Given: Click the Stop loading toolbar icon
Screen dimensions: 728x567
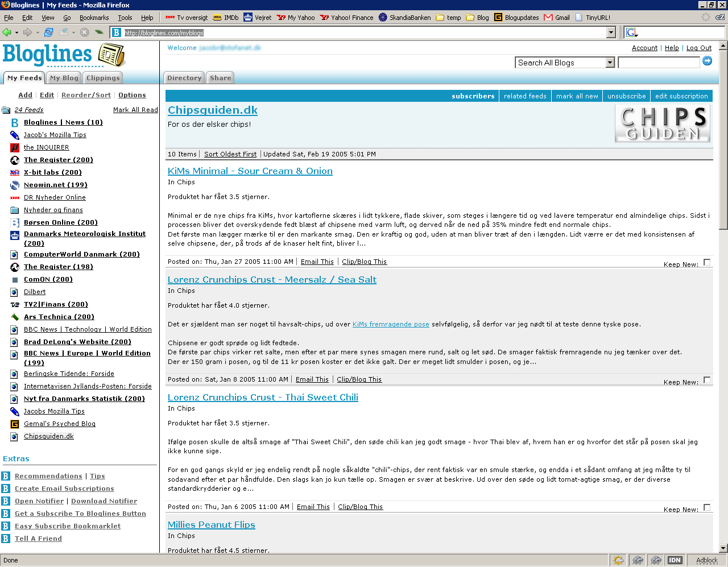Looking at the screenshot, I should [x=84, y=32].
